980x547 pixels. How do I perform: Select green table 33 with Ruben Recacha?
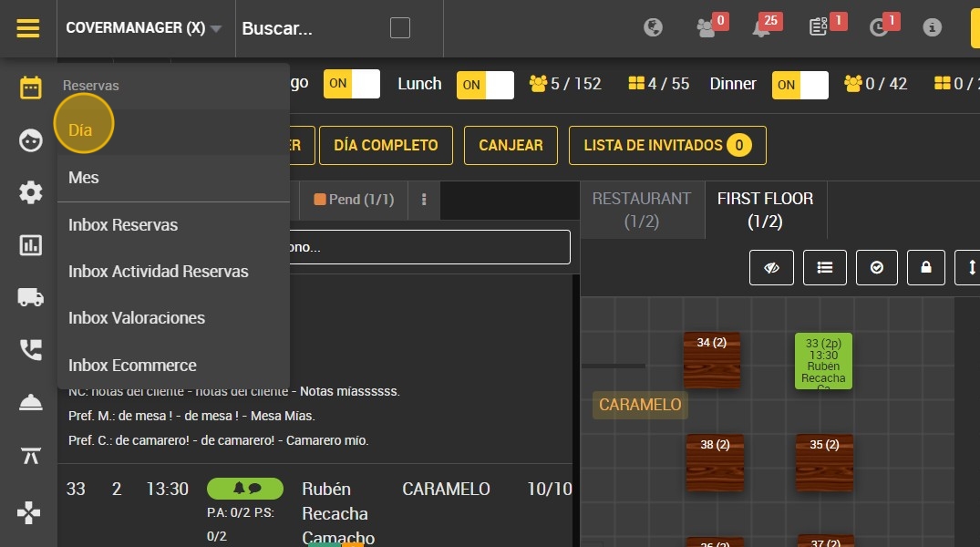click(823, 361)
